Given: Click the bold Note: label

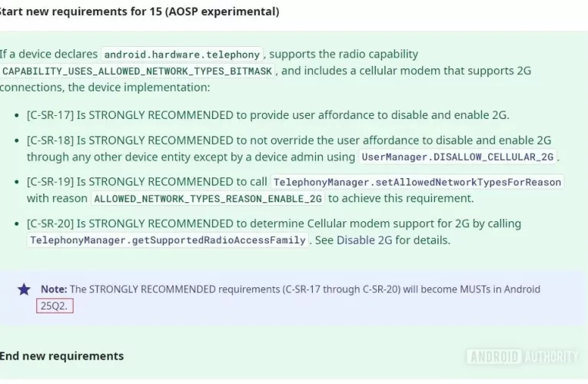Looking at the screenshot, I should [54, 290].
